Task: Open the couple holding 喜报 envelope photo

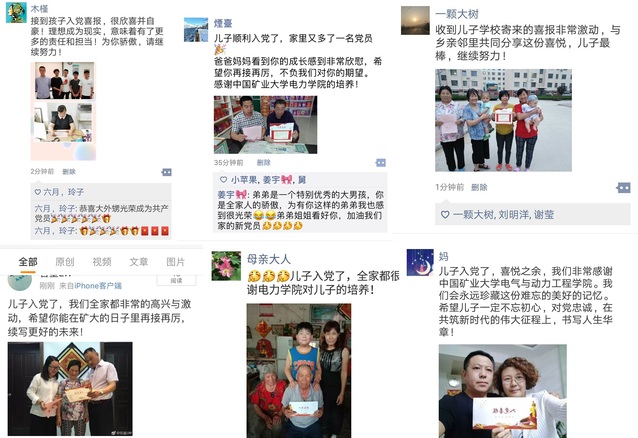Action: coord(503,391)
